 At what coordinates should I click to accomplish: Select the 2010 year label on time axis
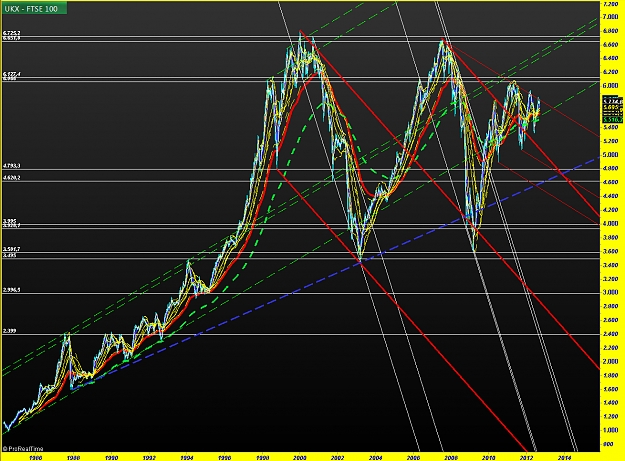click(x=489, y=458)
